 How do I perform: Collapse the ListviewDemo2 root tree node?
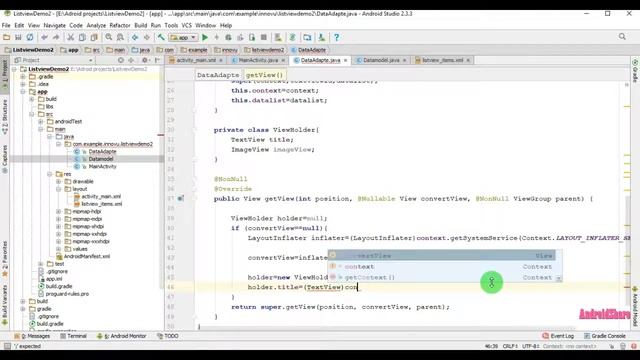[x=15, y=69]
